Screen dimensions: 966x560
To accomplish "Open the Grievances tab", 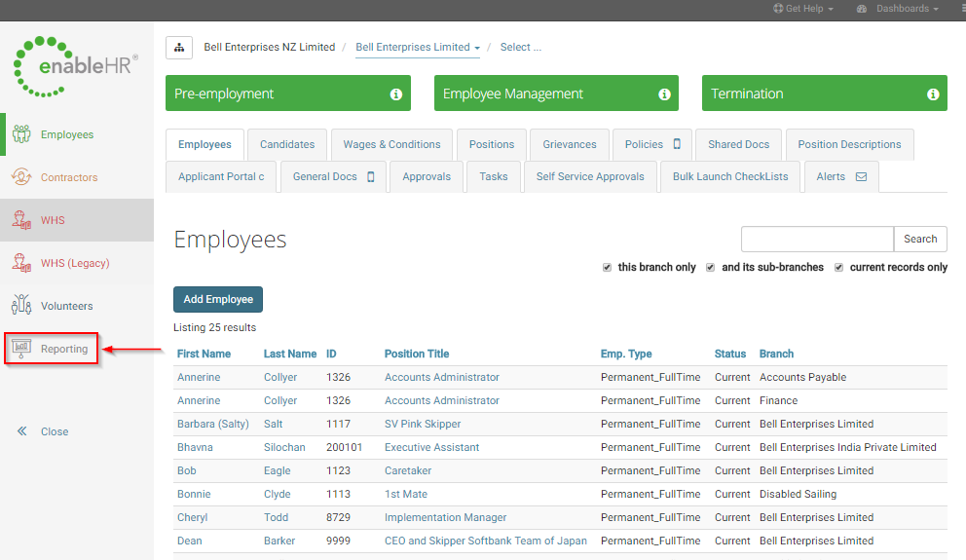I will (x=570, y=144).
